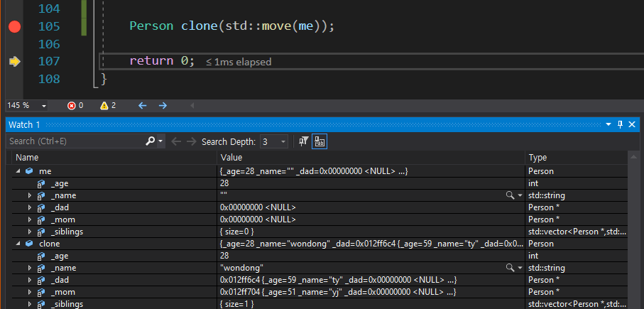Open text visualizer magnifier for "wondong" value

[510, 268]
